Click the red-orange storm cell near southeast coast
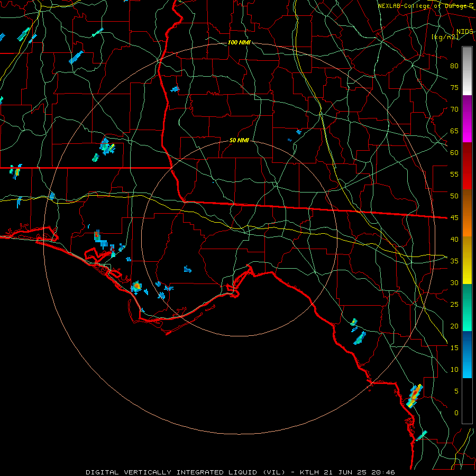This screenshot has height=476, width=476. 414,396
